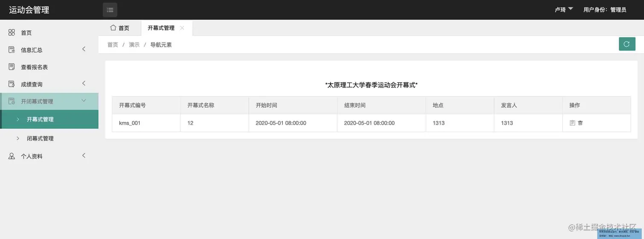The height and width of the screenshot is (239, 644).
Task: Open the 卢琦 user dropdown arrow
Action: pos(571,9)
